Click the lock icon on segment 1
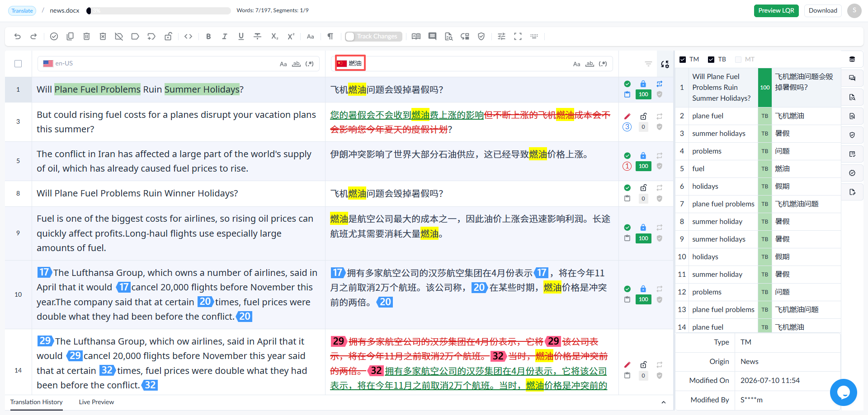 click(x=643, y=84)
